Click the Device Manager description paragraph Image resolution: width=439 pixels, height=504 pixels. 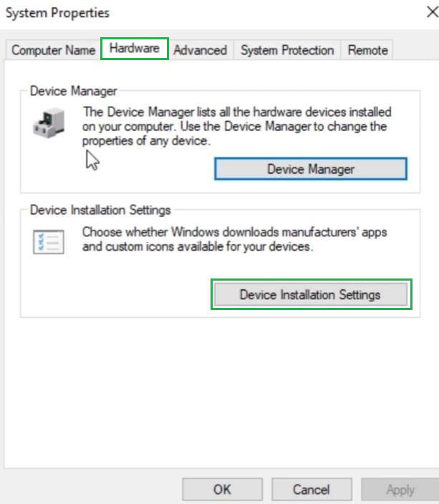point(235,127)
